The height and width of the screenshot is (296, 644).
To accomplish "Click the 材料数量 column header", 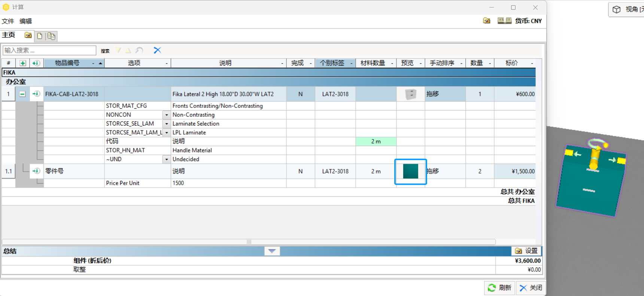I will [x=376, y=63].
